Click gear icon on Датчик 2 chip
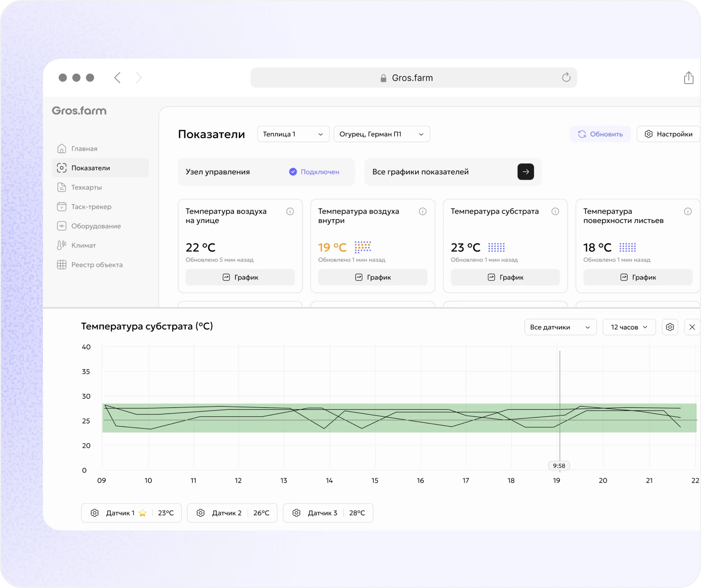 tap(201, 513)
